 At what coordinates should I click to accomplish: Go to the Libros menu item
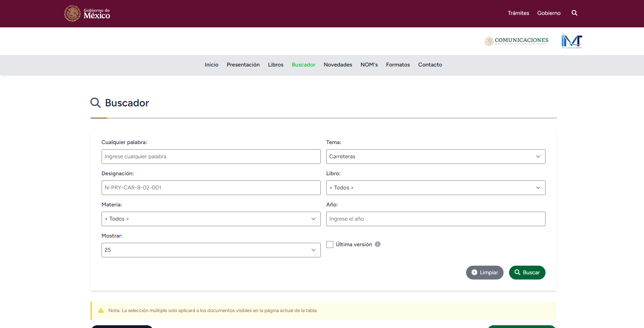[x=275, y=65]
